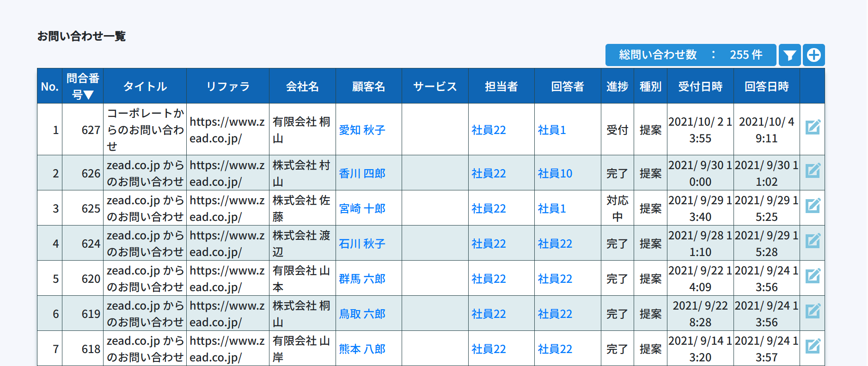Click edit icon for inquiry 619
This screenshot has height=366, width=868.
point(813,311)
